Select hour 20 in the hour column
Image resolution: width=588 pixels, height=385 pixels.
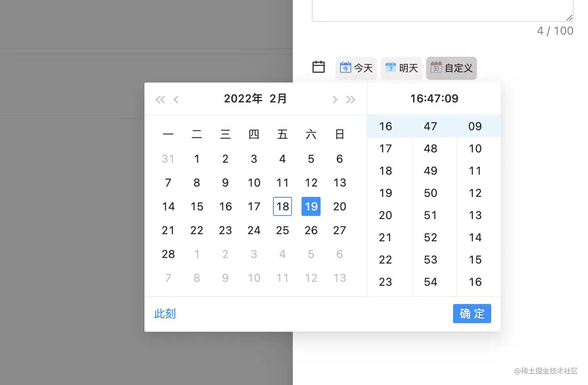pos(390,215)
